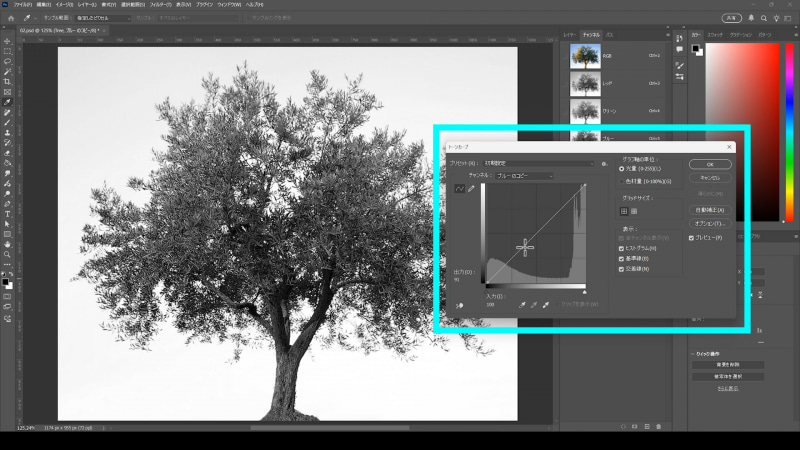Image resolution: width=800 pixels, height=450 pixels.
Task: Select the light amount (0-255) radio button
Action: [621, 169]
